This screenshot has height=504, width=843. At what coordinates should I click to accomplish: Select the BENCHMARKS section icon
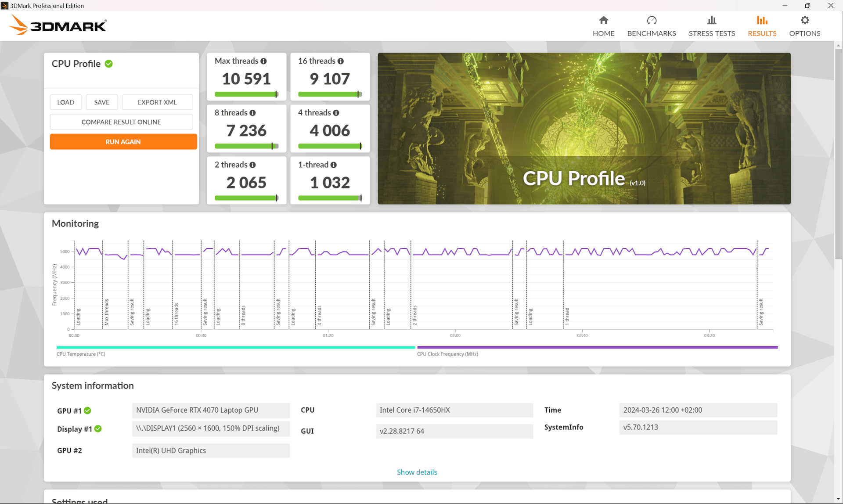coord(652,19)
